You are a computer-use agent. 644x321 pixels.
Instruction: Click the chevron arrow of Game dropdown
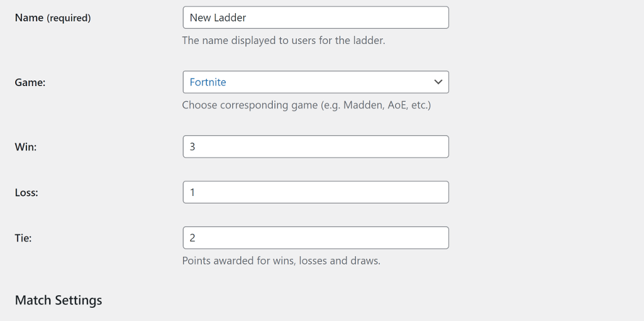point(438,82)
